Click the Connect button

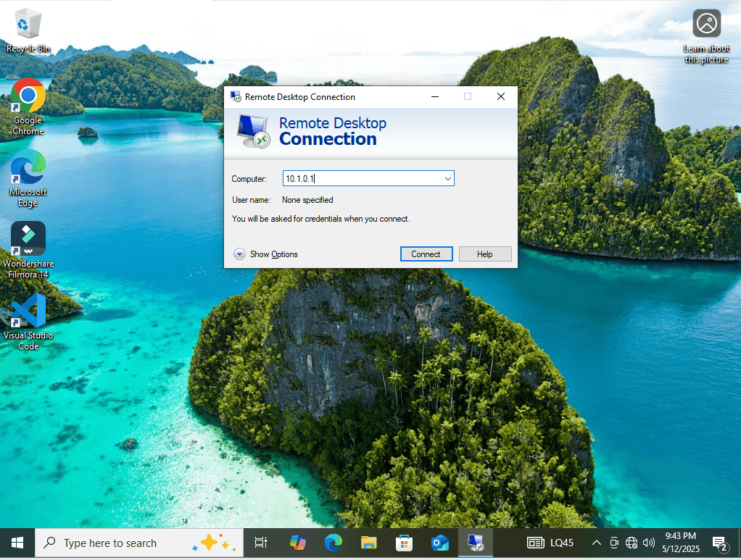(x=426, y=254)
